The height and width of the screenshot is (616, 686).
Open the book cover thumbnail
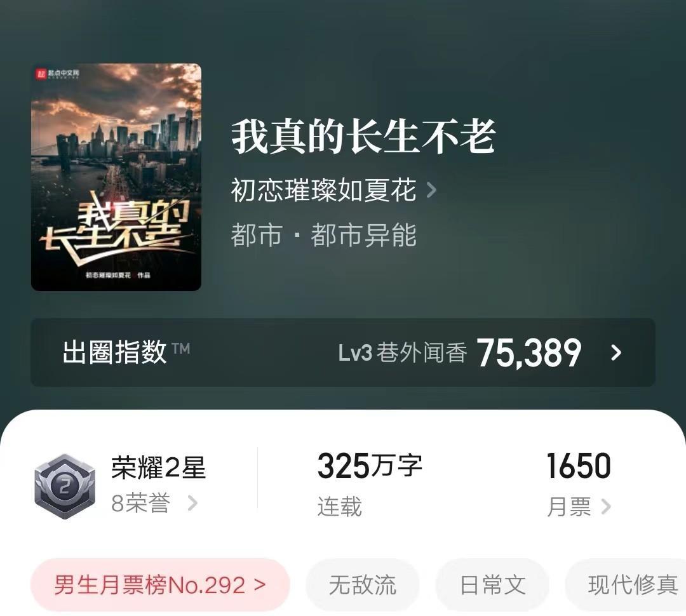click(116, 177)
